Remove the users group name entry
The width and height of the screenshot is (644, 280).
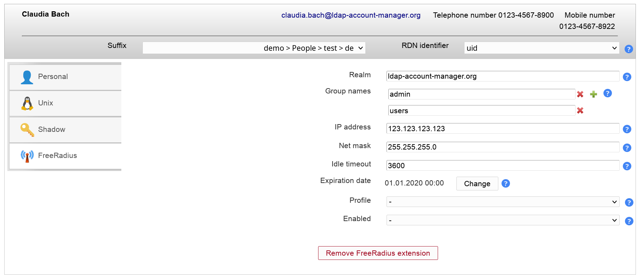(580, 111)
